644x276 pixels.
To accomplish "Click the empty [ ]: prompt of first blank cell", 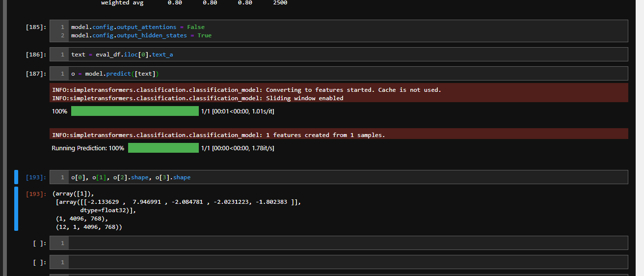I will coord(40,243).
